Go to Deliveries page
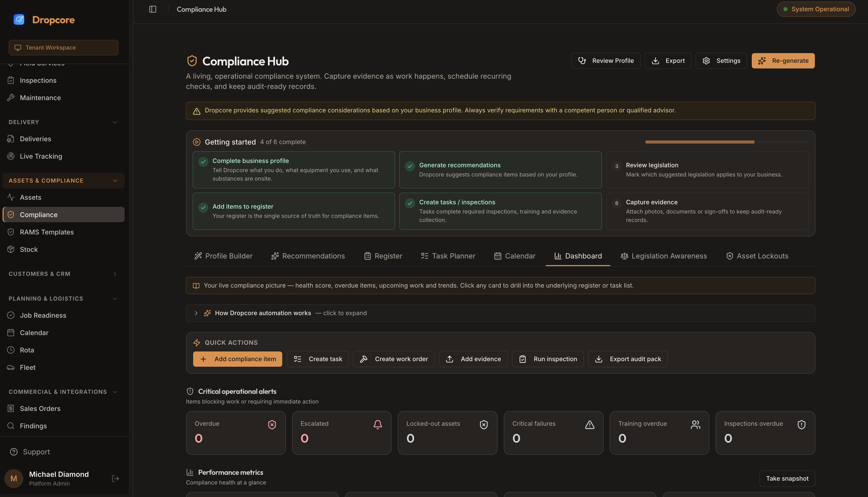This screenshot has height=497, width=868. (64, 139)
